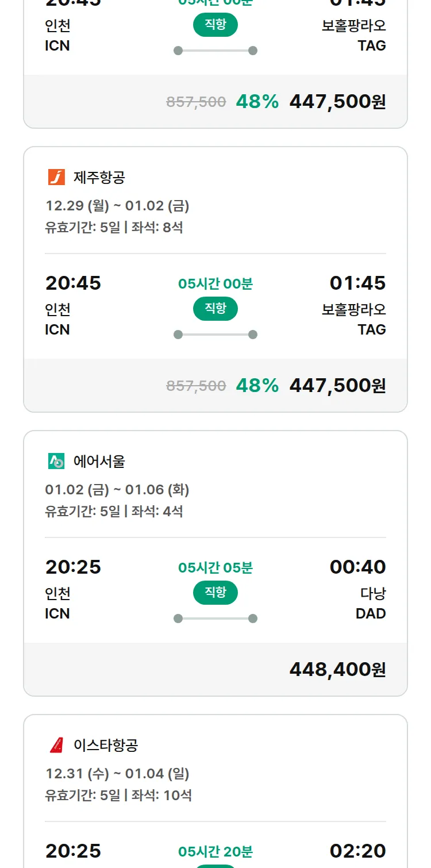Select the 447,500원 price in the 제주항공 card
This screenshot has height=868, width=431.
point(337,386)
